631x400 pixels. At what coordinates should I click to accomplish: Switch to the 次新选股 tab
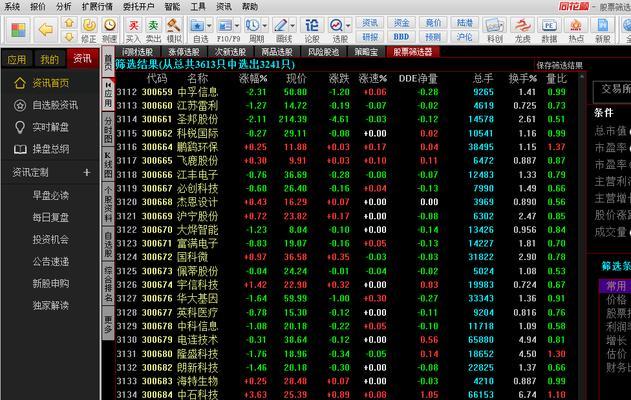(230, 52)
